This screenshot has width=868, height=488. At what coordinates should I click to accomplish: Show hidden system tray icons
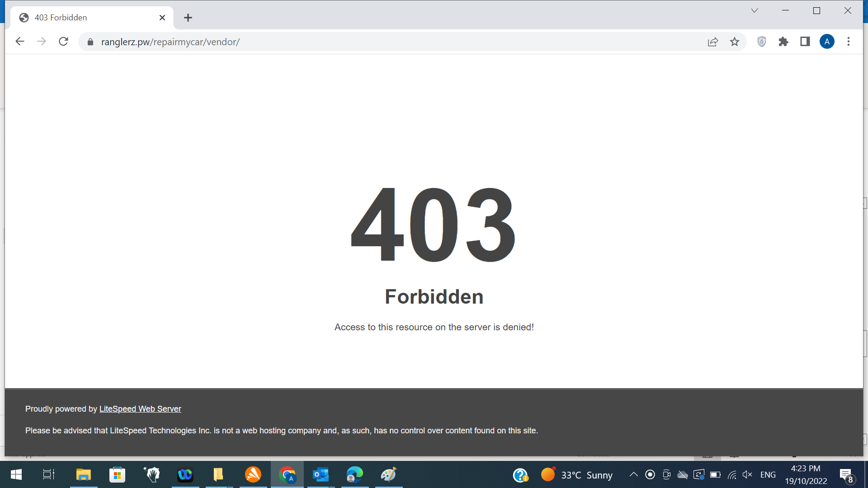[x=634, y=474]
